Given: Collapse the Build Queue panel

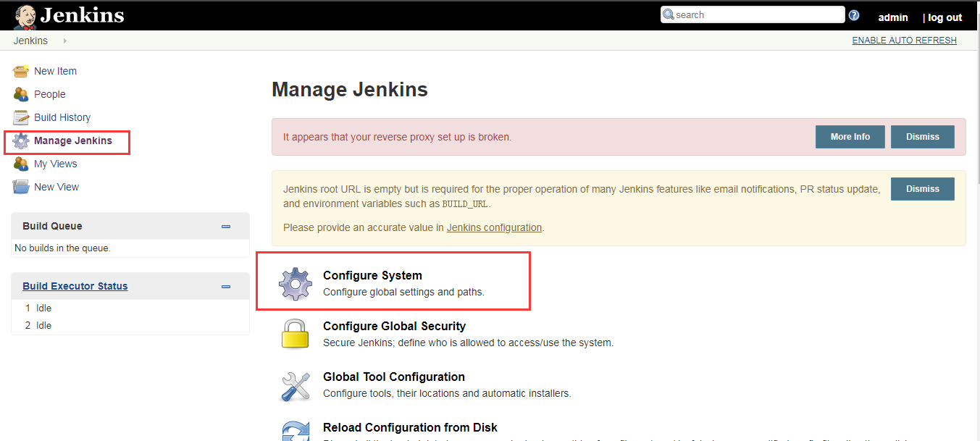Looking at the screenshot, I should 226,227.
